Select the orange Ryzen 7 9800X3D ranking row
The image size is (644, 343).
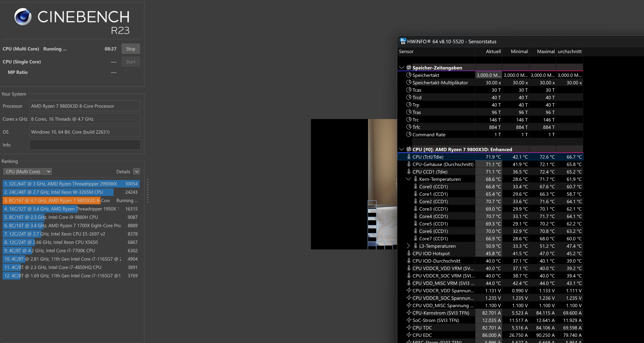pos(71,200)
